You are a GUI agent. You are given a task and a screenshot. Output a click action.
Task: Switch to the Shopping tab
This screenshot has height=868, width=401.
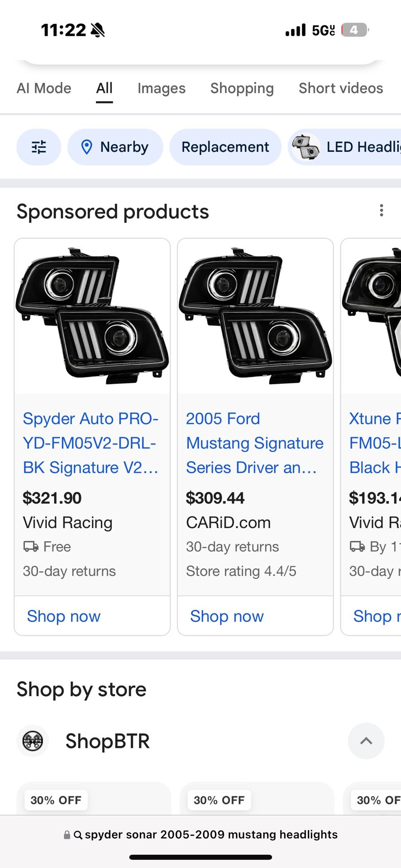pos(242,88)
